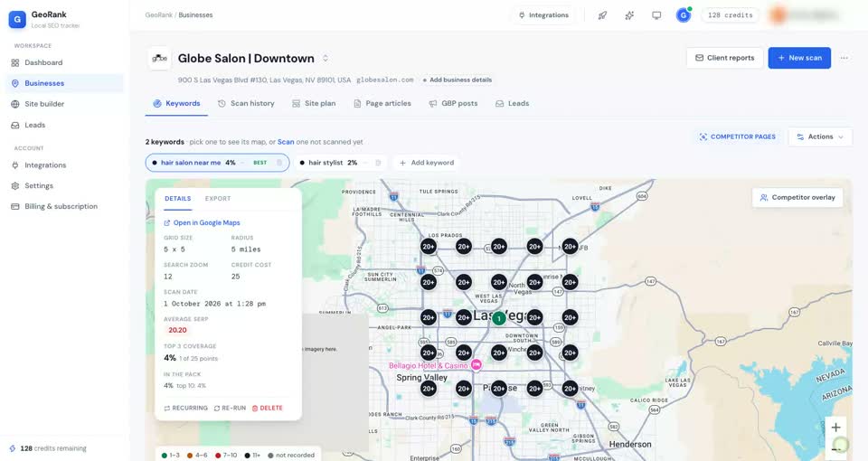Click the Integrations button in top bar

point(543,15)
